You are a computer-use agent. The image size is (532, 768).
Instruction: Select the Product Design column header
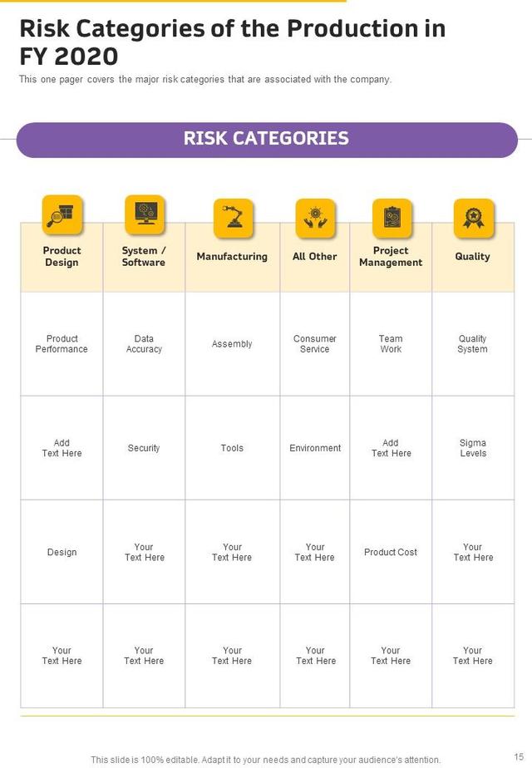pyautogui.click(x=62, y=257)
